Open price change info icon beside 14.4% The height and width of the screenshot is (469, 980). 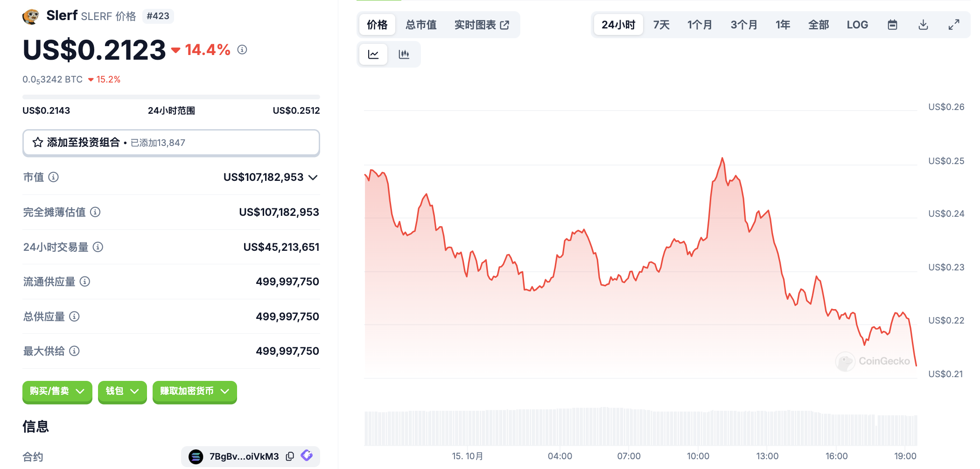[242, 49]
